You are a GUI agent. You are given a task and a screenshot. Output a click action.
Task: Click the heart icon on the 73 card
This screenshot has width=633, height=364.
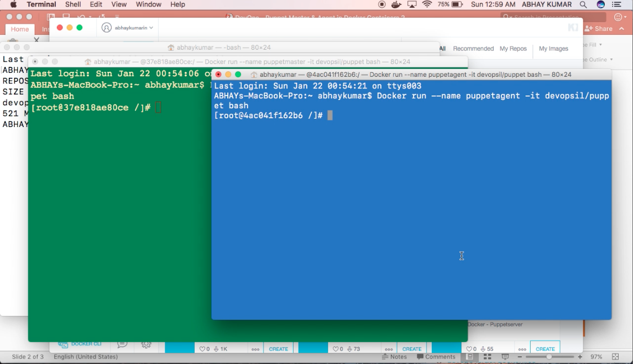tap(336, 349)
